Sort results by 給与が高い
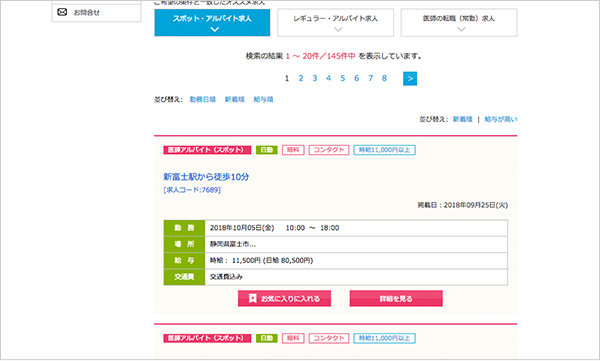The image size is (600, 361). [x=501, y=119]
